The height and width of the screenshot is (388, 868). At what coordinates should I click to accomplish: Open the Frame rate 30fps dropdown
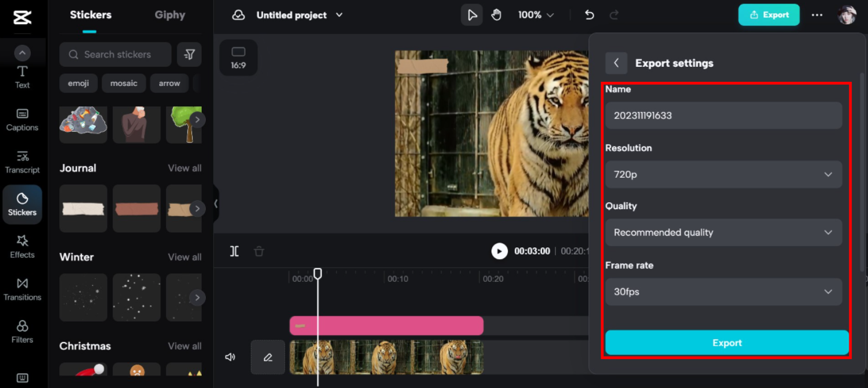pos(723,292)
